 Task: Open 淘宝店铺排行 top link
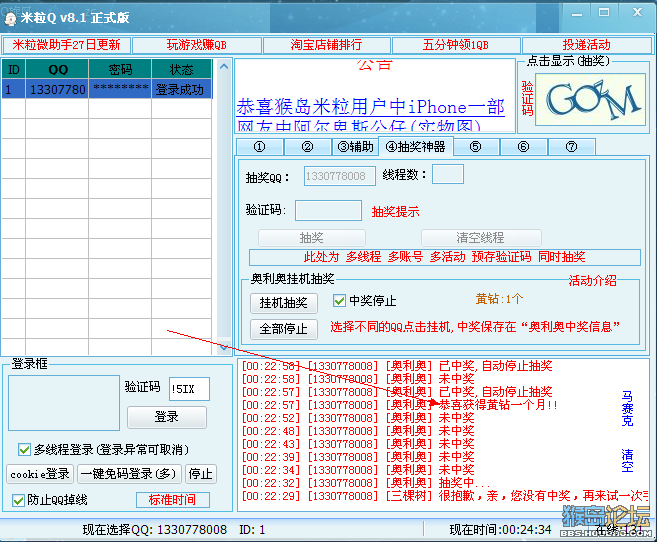(326, 45)
